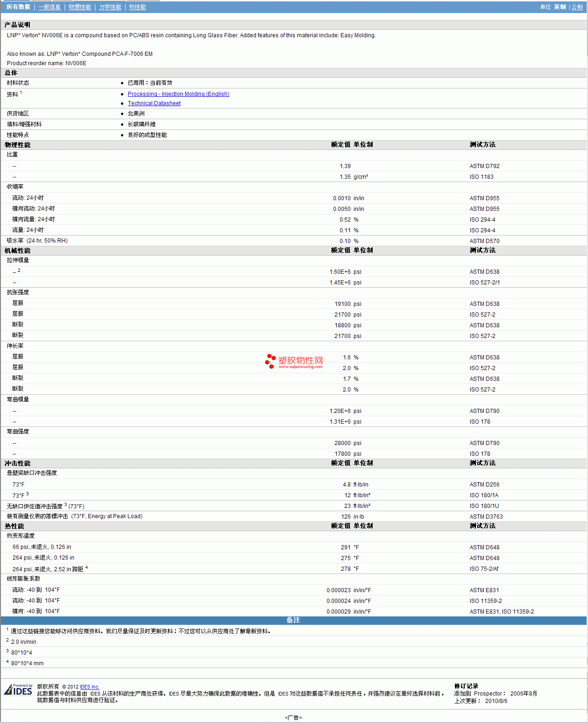588x723 pixels.
Task: Select the break strength value 18800
Action: point(343,325)
